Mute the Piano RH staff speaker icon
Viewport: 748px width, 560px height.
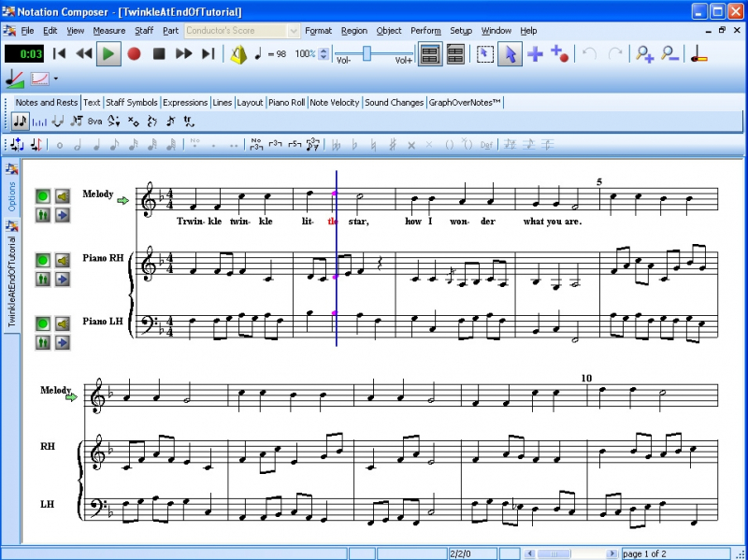(63, 261)
